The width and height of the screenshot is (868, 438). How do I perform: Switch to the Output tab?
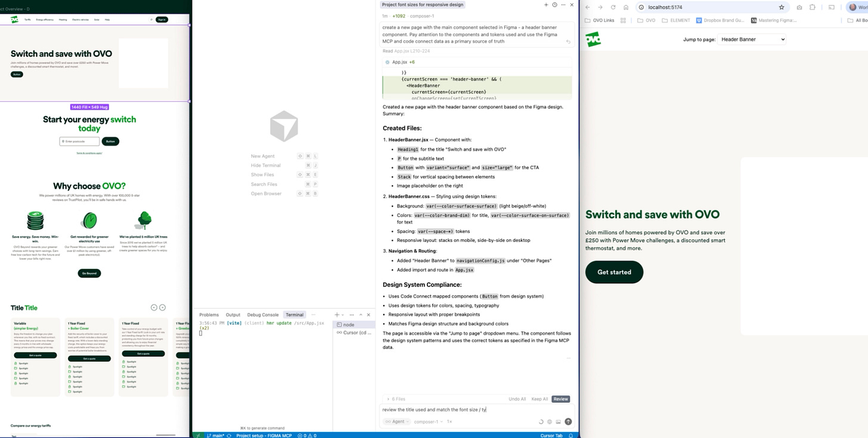click(232, 315)
